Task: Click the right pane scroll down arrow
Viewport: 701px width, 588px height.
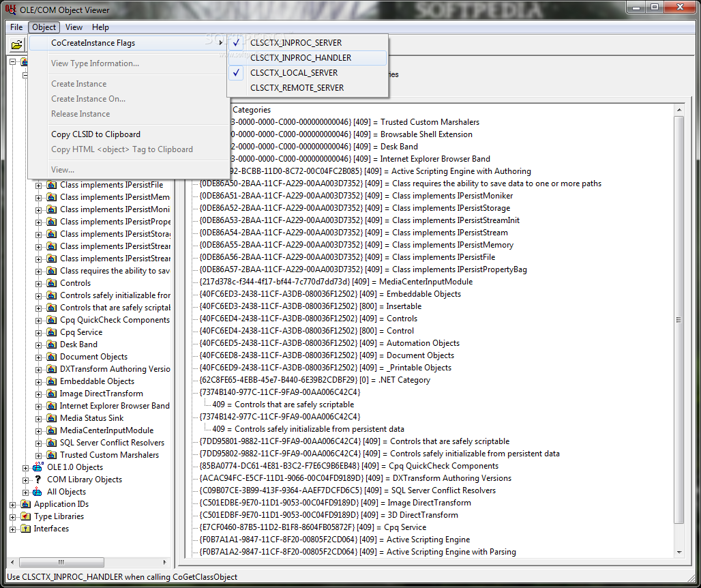Action: (x=678, y=553)
